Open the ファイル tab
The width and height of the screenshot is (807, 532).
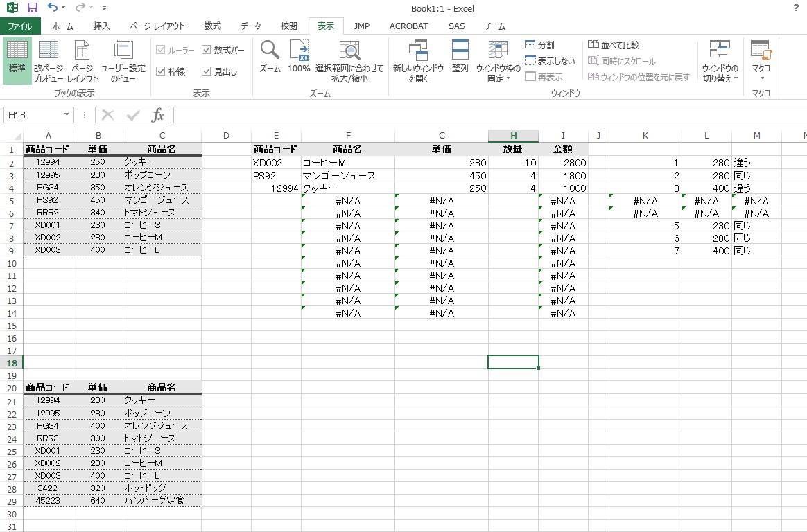point(20,26)
